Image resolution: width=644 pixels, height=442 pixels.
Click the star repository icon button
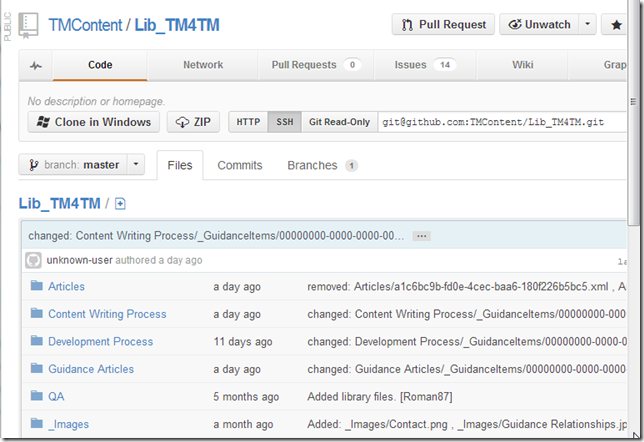tap(616, 25)
